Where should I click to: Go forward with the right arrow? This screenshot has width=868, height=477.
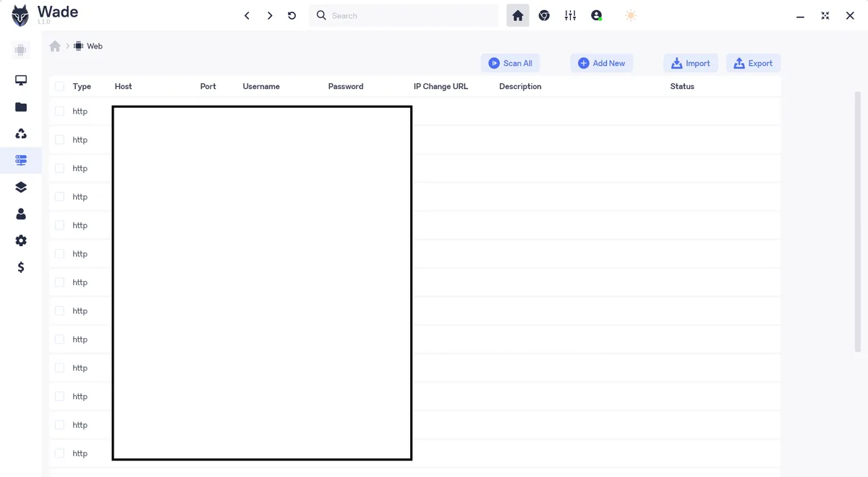[270, 15]
